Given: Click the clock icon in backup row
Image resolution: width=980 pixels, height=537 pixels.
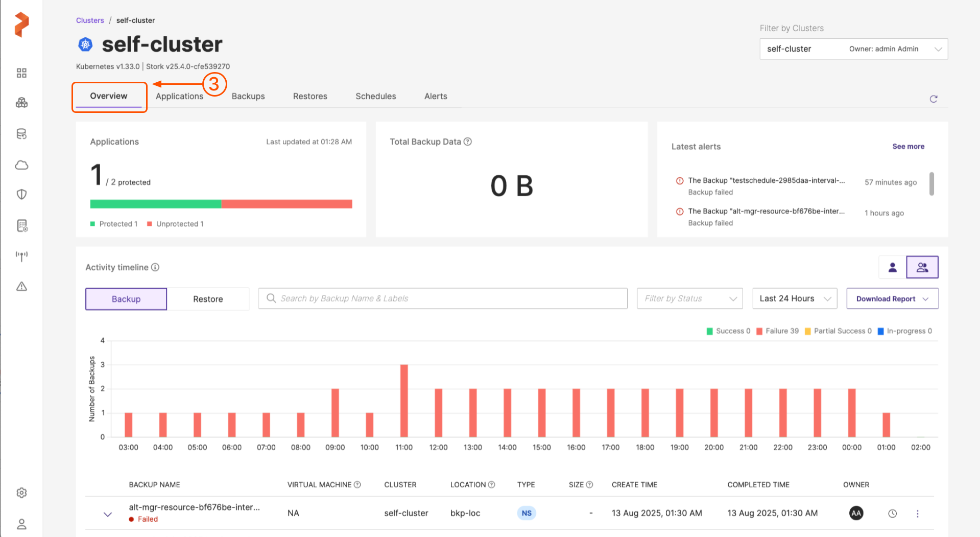Looking at the screenshot, I should pos(892,514).
